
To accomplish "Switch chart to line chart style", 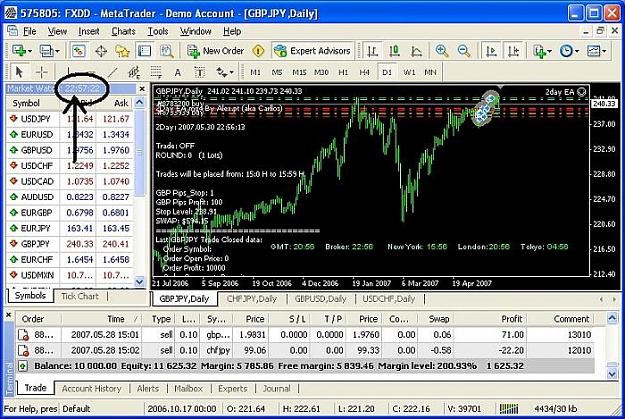I will (x=416, y=51).
